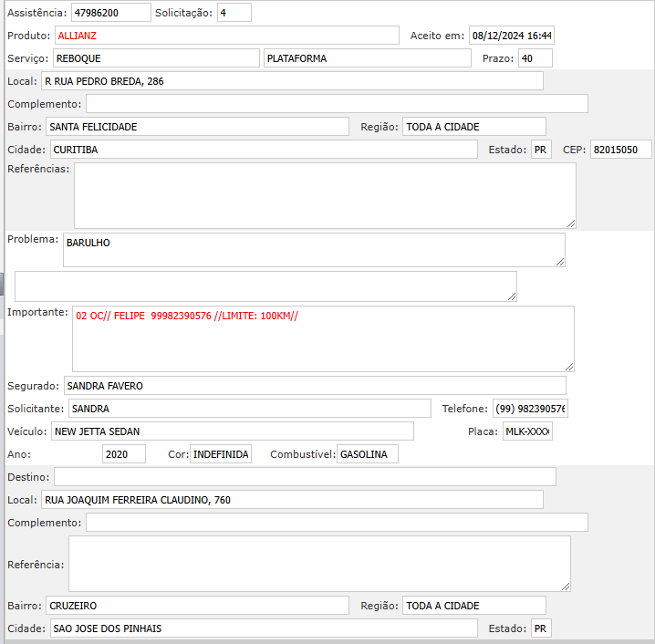This screenshot has height=644, width=655.
Task: Click the Prazo field with value 40
Action: point(535,58)
